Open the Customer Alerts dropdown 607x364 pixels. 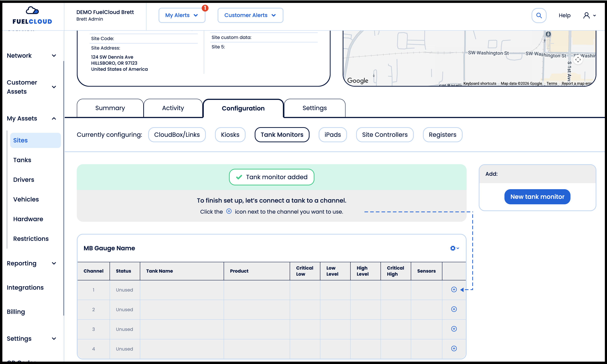250,15
